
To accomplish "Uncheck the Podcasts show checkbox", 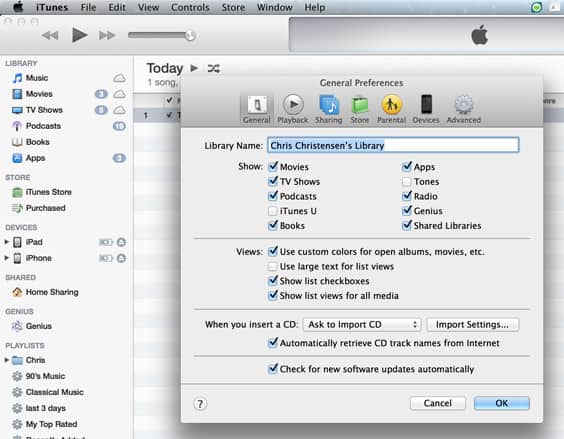I will click(x=273, y=196).
